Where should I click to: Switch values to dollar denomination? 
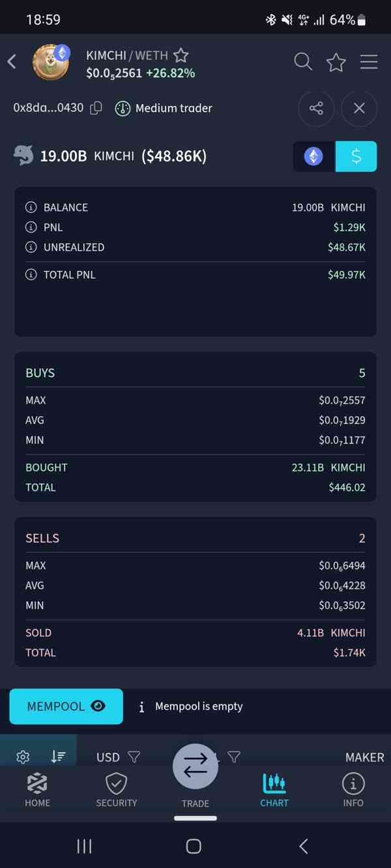356,156
